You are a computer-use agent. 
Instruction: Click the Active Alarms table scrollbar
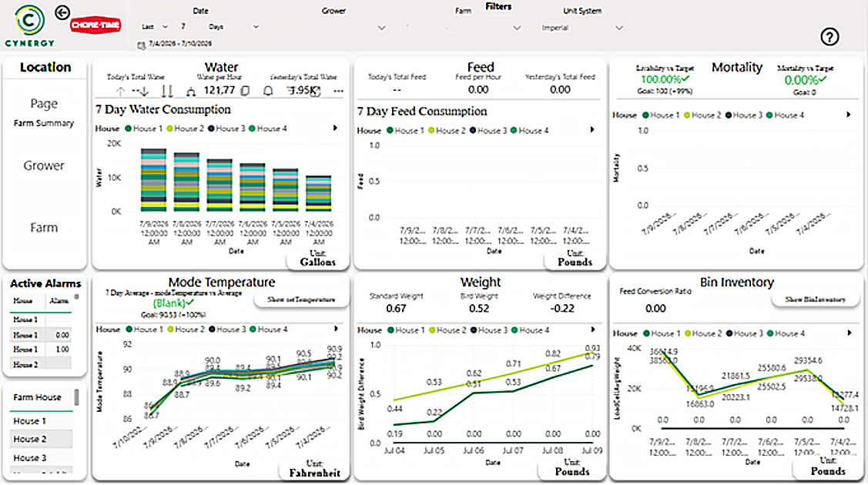pos(77,297)
